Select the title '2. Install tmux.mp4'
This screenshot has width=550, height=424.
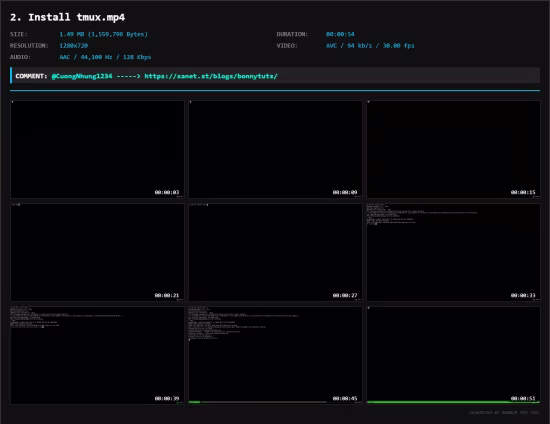(67, 17)
